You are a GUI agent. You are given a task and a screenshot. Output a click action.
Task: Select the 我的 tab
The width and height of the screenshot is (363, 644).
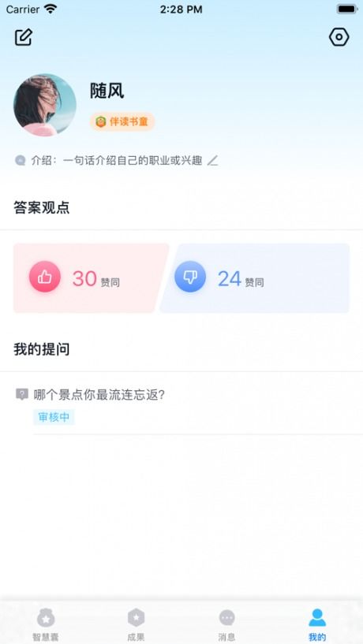(317, 624)
